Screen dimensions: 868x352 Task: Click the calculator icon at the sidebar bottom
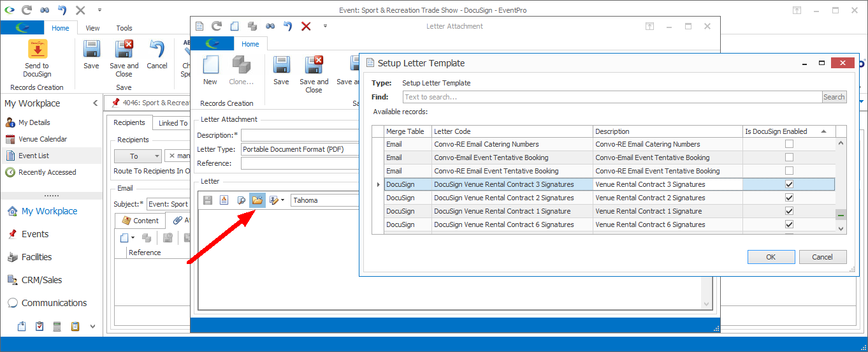(x=57, y=326)
